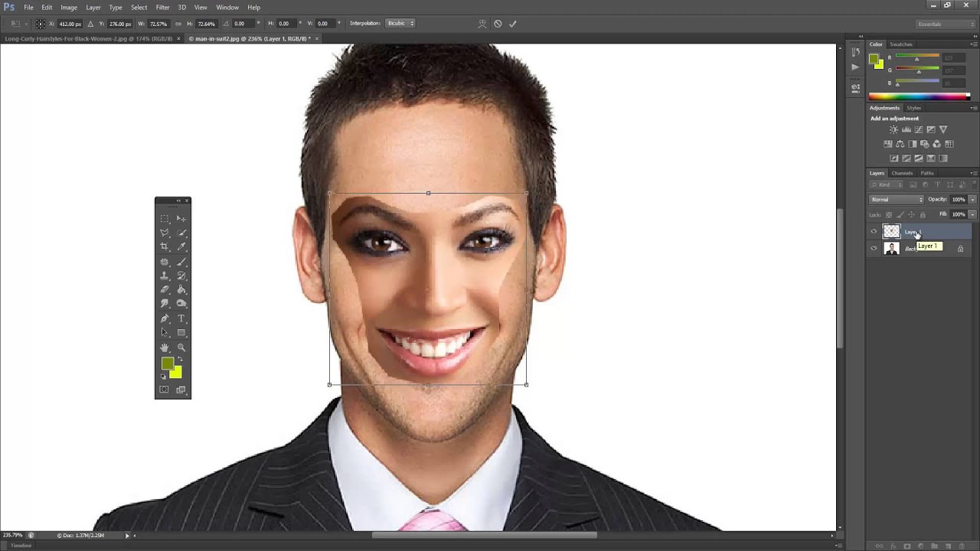Select the Rectangular Marquee tool
This screenshot has width=980, height=551.
click(x=165, y=219)
